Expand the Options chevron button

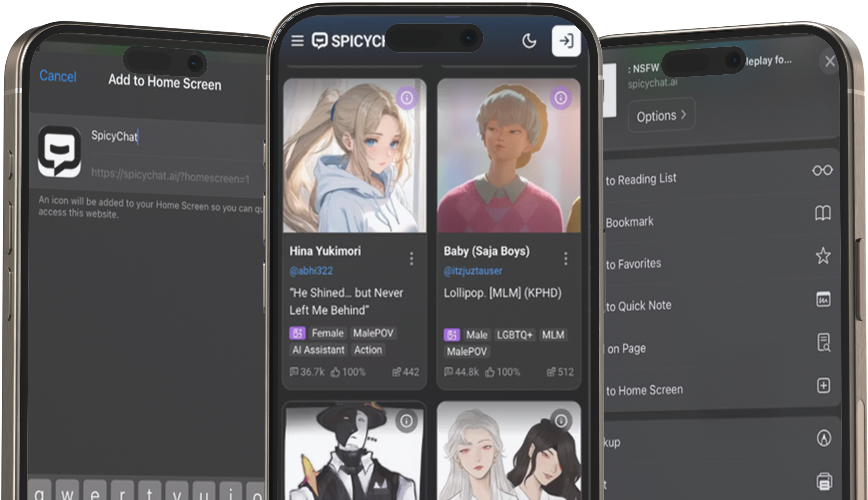pos(661,115)
